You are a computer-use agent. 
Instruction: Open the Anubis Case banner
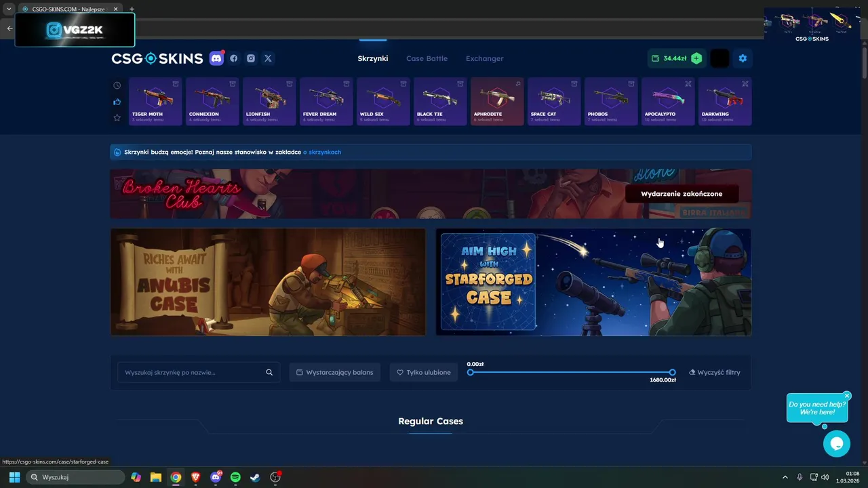pyautogui.click(x=268, y=282)
